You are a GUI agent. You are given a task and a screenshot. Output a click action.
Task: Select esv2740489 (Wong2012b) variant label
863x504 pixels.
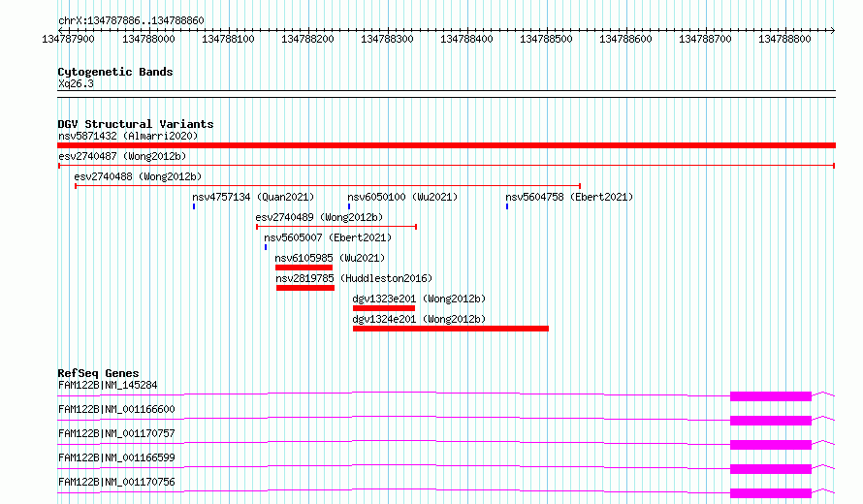(319, 217)
